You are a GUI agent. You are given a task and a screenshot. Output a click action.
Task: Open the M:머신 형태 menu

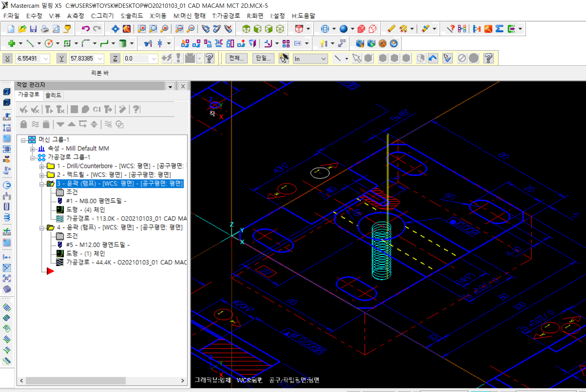[x=189, y=16]
